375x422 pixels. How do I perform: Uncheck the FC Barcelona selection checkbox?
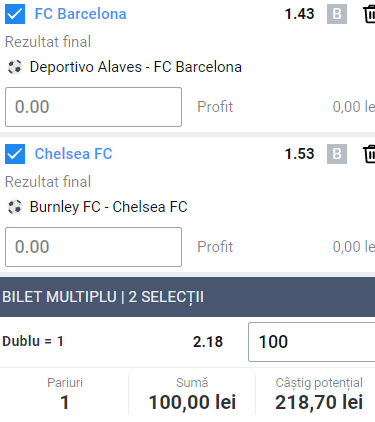pyautogui.click(x=15, y=14)
